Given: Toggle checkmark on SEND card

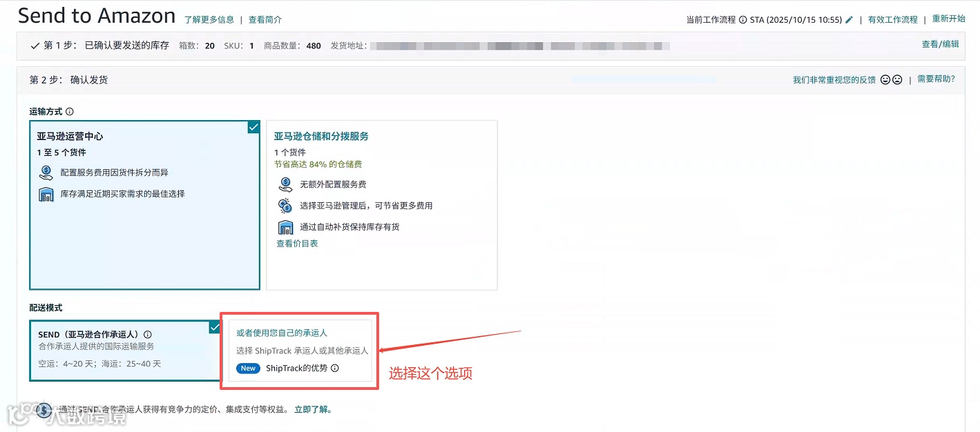Looking at the screenshot, I should click(x=215, y=327).
